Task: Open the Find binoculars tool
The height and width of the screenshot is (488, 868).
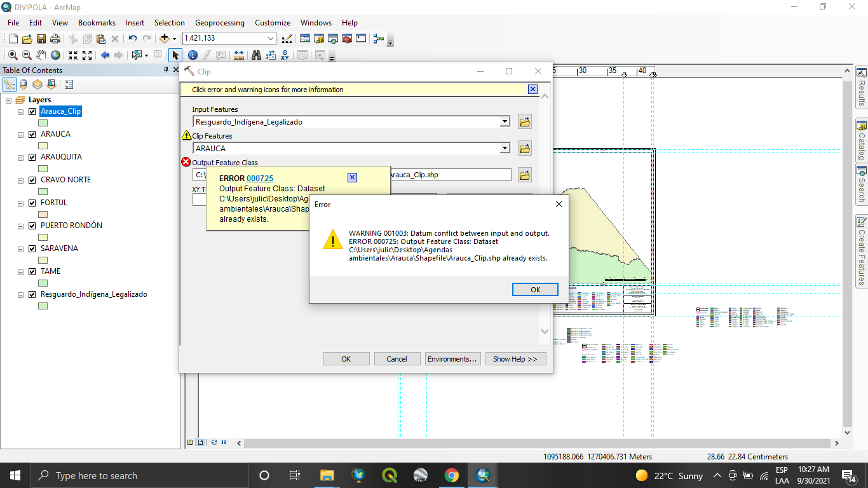Action: [x=256, y=55]
